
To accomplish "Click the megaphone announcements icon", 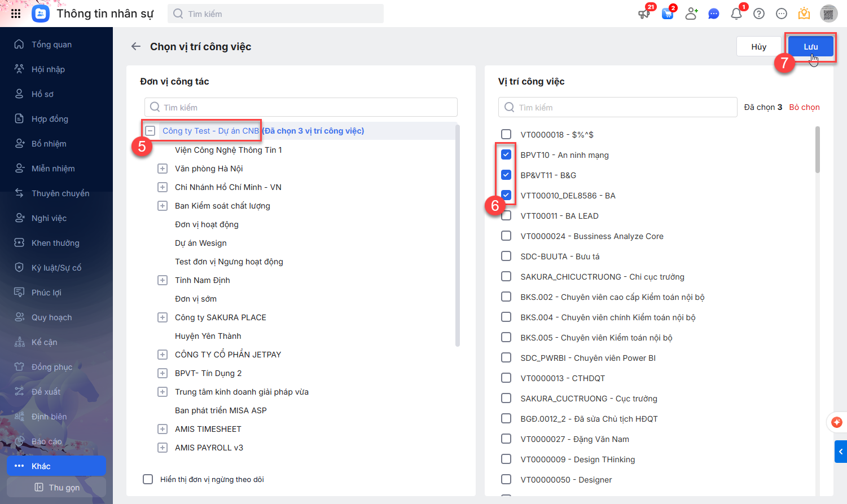I will click(644, 14).
